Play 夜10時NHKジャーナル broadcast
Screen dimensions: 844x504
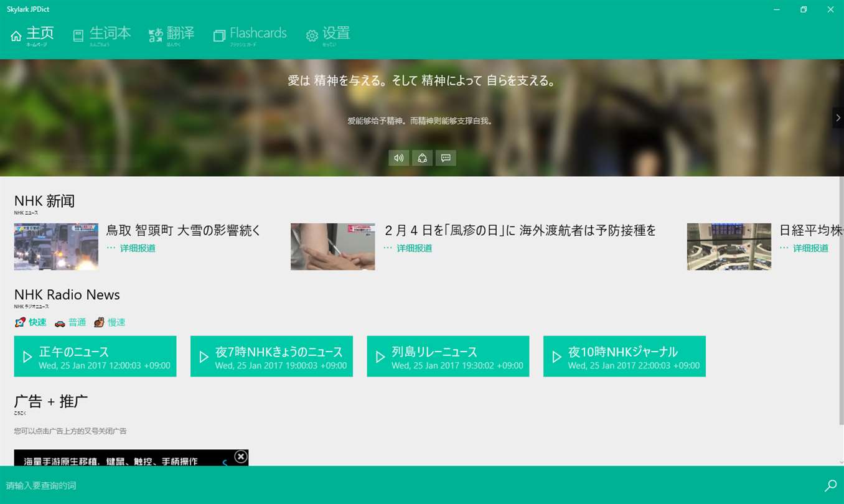click(624, 357)
